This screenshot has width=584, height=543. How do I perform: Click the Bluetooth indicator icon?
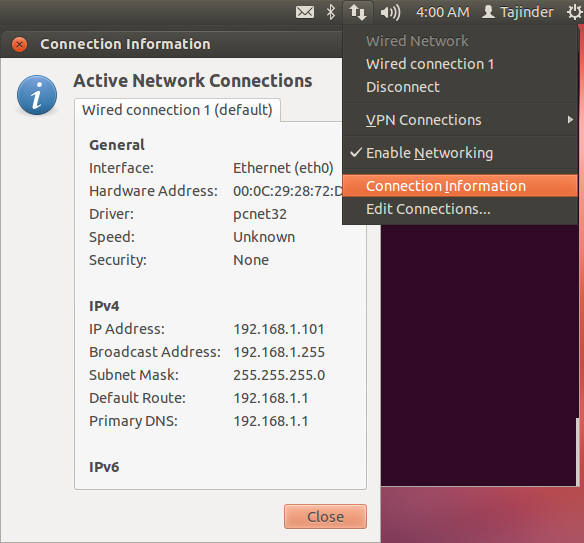tap(330, 12)
